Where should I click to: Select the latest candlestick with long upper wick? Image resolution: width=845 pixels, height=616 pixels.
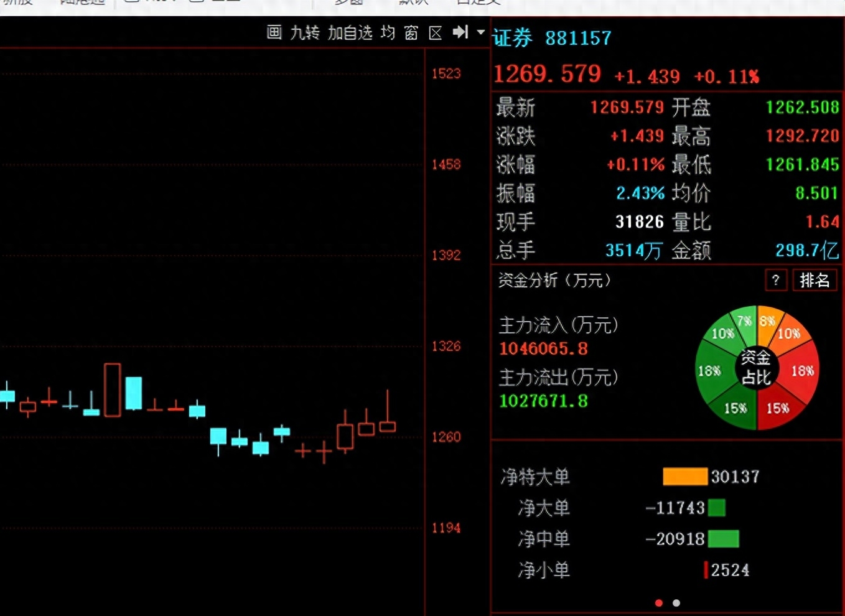[x=388, y=411]
